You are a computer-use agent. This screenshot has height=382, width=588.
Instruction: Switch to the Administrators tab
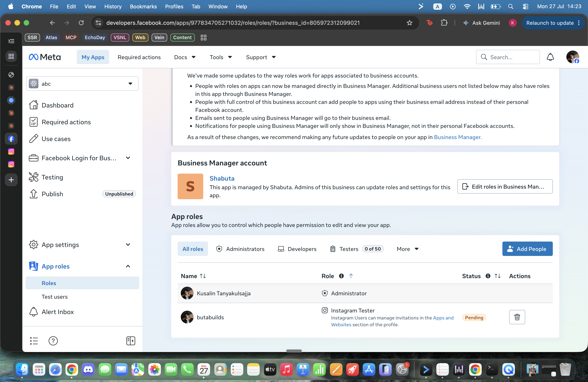[240, 249]
